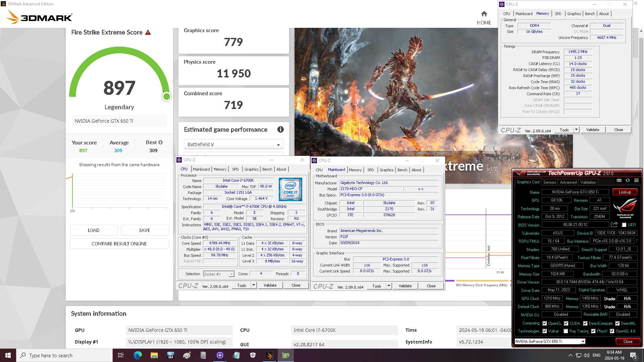Open the GPU-Z hamburger menu

636,180
